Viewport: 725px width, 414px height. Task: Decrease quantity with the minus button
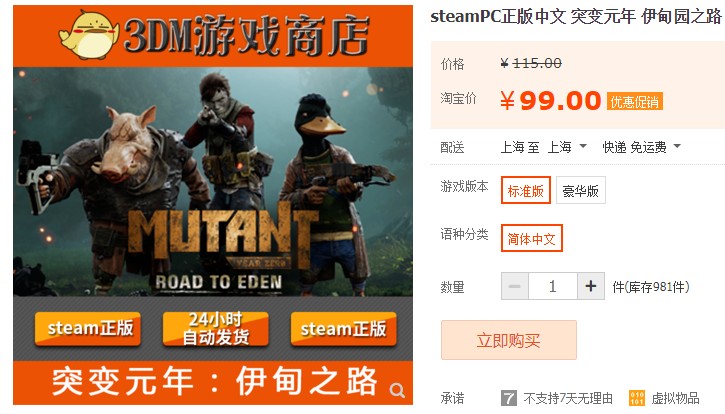515,286
